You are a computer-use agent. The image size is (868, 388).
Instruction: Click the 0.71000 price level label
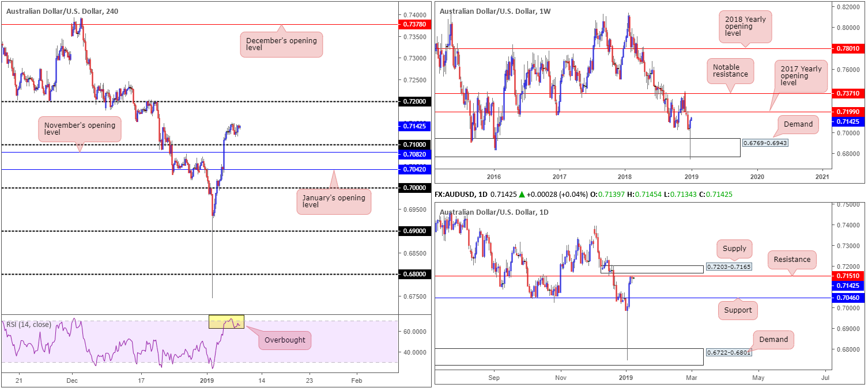[415, 144]
